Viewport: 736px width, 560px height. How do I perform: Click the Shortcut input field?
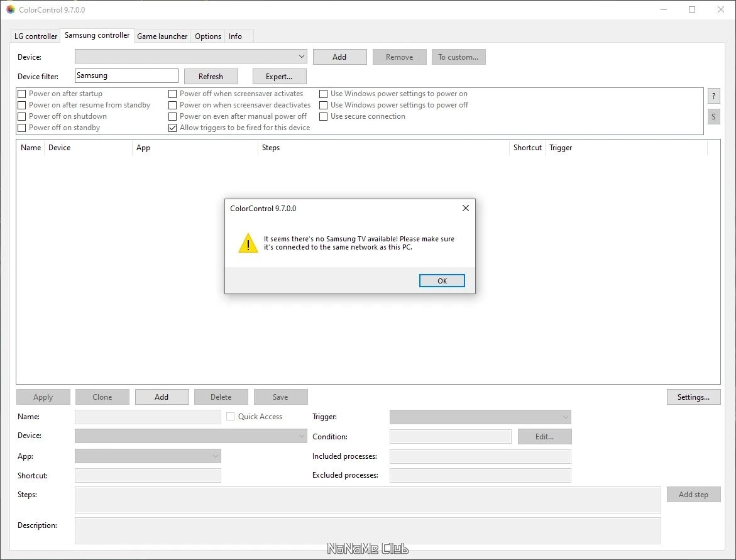click(148, 475)
